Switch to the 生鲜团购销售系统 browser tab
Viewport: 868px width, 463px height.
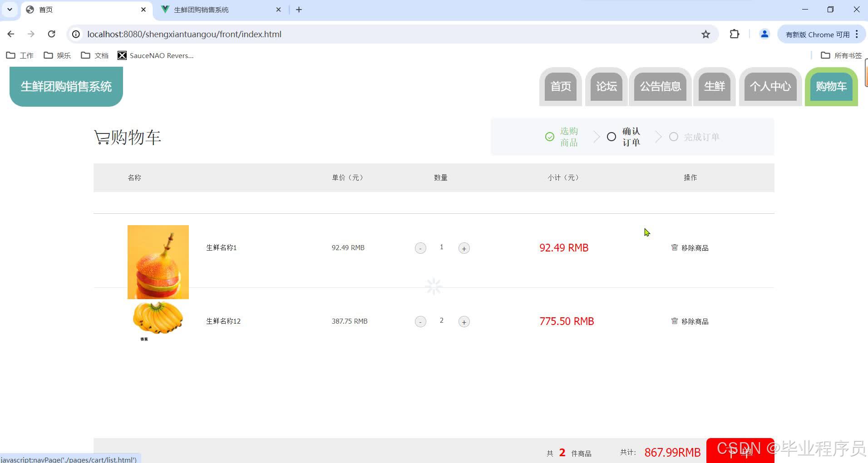(x=222, y=10)
